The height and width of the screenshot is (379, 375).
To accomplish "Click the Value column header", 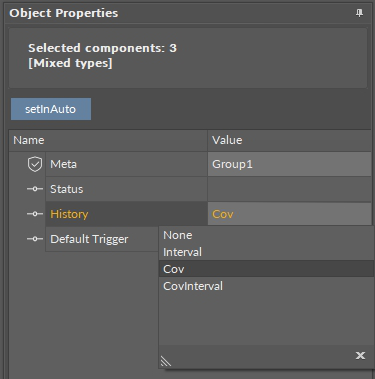I will click(289, 140).
